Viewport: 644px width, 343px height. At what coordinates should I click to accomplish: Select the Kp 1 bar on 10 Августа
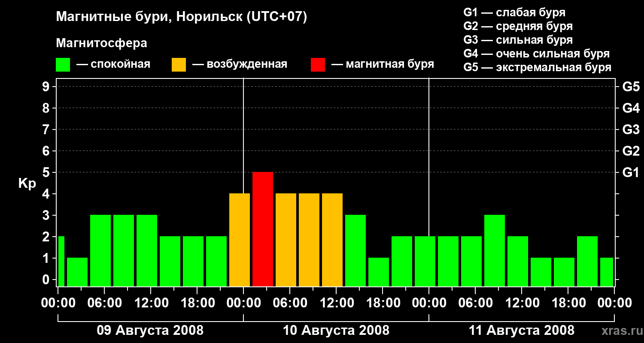379,272
